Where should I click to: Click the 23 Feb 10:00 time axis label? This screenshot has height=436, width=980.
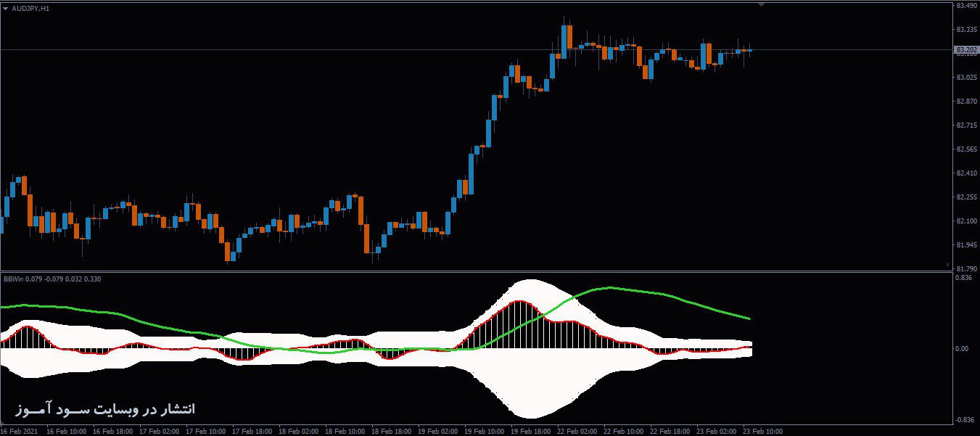[763, 431]
